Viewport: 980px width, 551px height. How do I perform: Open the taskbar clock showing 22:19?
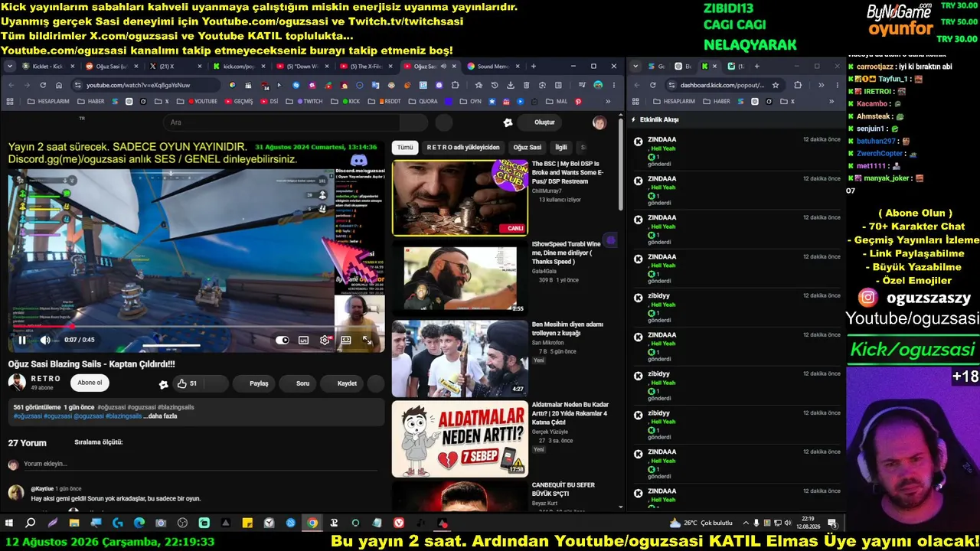[807, 523]
